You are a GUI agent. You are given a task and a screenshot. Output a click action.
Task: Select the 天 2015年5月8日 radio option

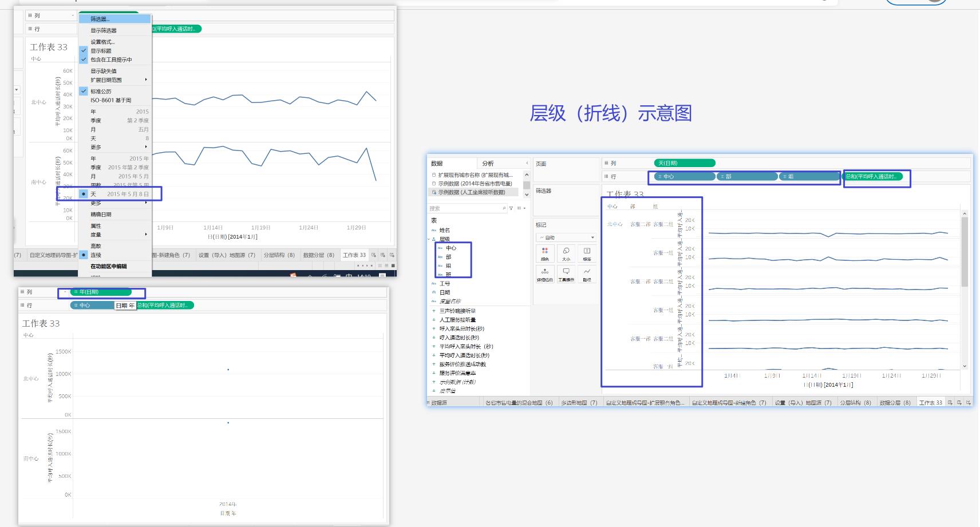point(115,194)
